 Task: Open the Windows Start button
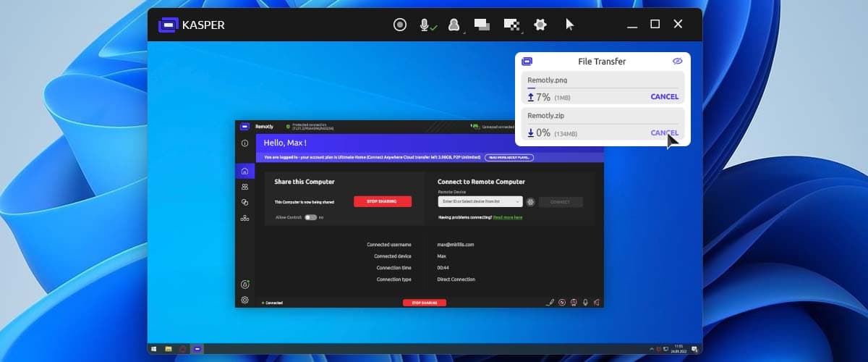(x=153, y=349)
